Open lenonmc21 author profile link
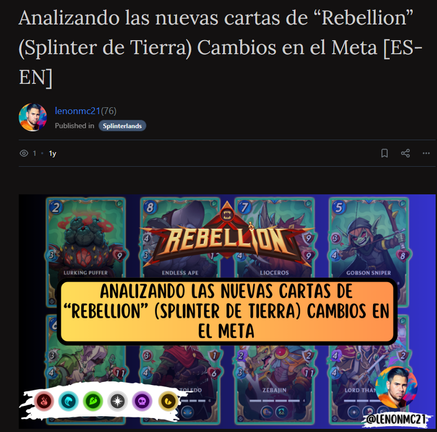This screenshot has width=437, height=432. coord(77,111)
